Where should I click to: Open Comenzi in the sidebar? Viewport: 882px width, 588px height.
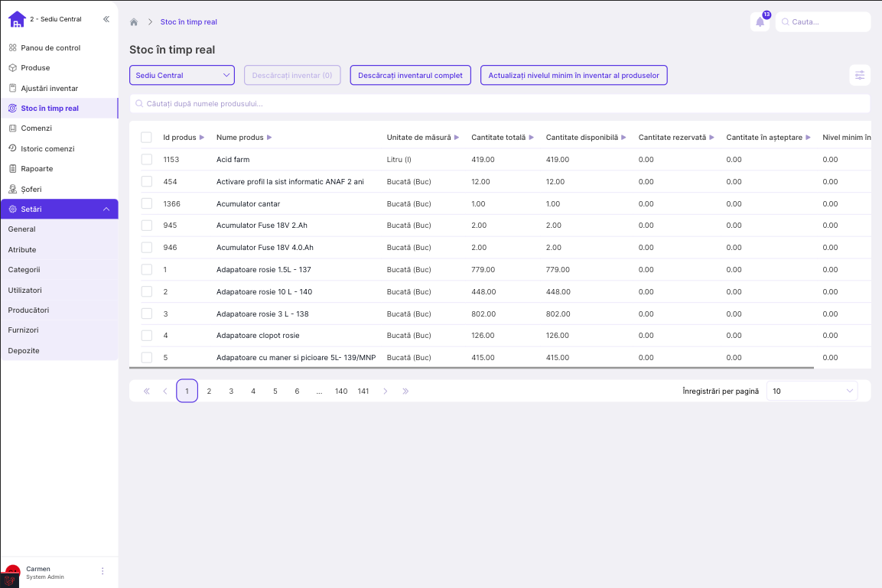coord(36,128)
